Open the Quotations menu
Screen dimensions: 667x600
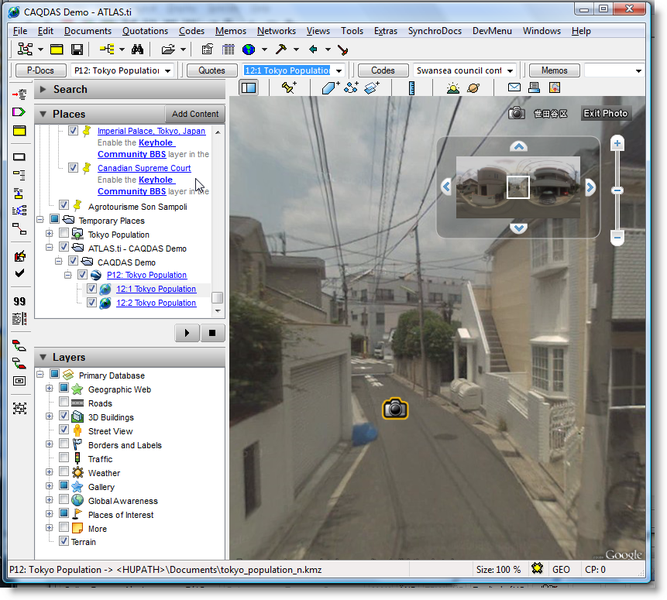coord(145,31)
